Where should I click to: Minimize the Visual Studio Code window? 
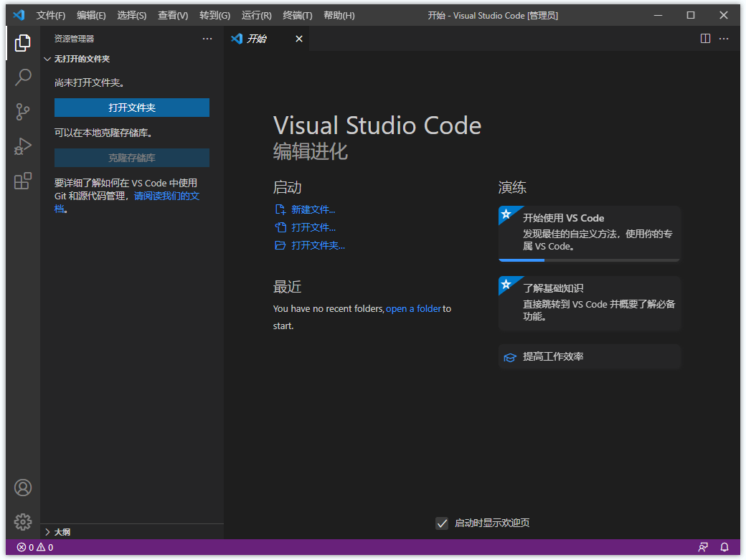pos(658,15)
